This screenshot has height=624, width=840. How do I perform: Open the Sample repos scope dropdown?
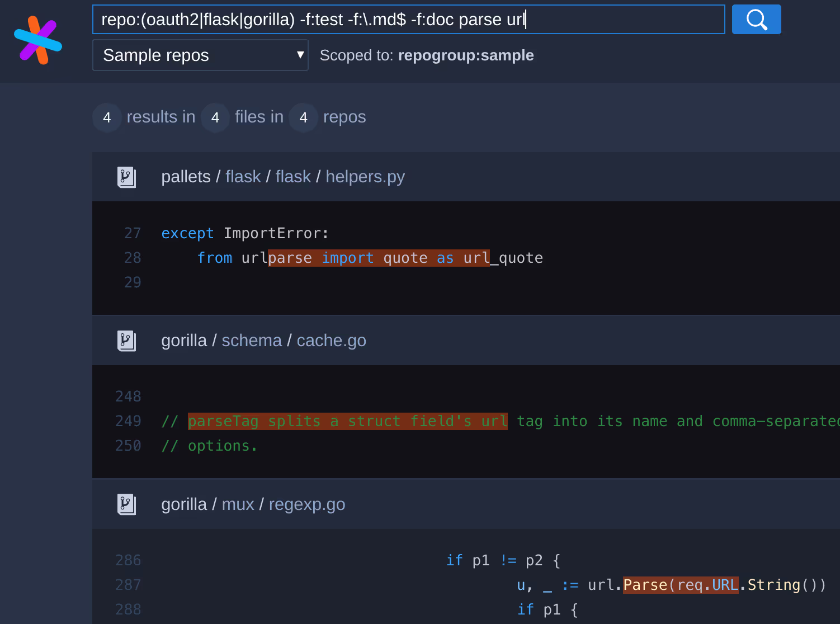[x=200, y=55]
